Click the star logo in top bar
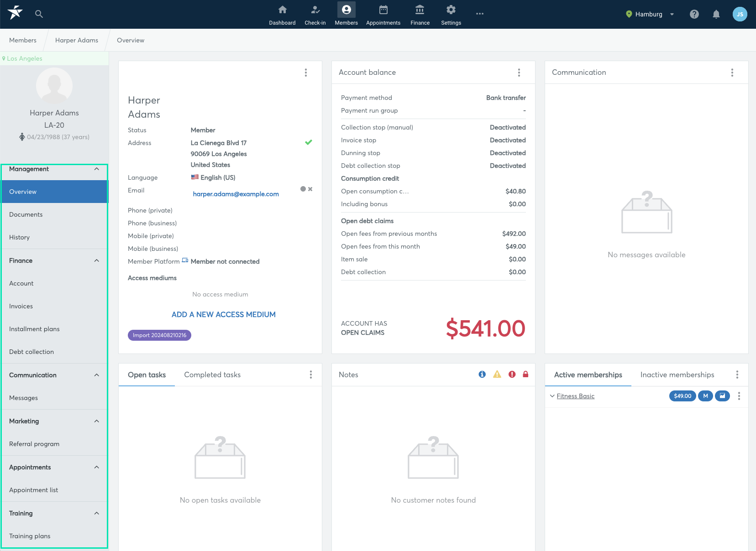756x551 pixels. tap(15, 13)
